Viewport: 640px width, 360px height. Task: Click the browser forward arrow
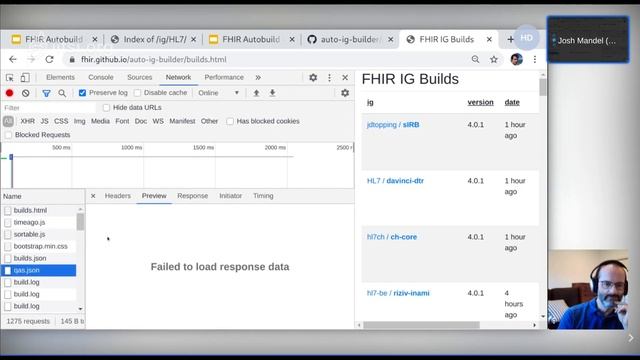(31, 60)
